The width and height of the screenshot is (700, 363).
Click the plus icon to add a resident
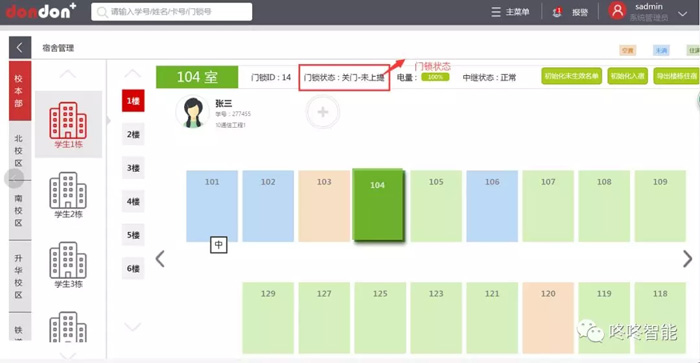[x=323, y=112]
